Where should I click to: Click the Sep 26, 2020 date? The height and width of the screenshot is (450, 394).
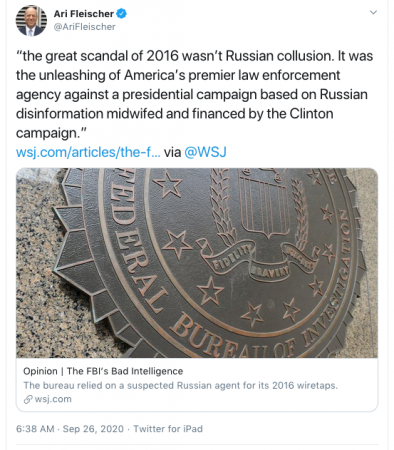93,429
